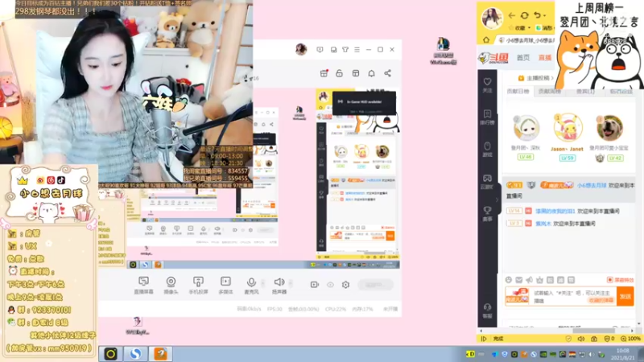Open 游戏 in Douyu sidebar
Viewport: 644px width, 362px height.
[x=487, y=150]
